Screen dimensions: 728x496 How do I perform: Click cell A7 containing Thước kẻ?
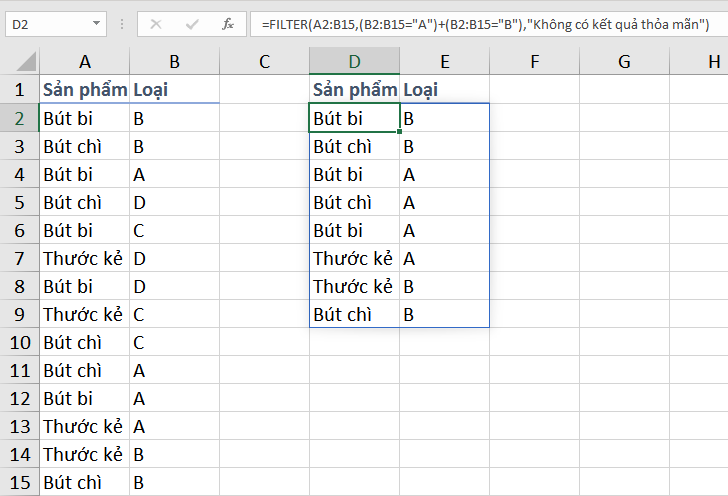tap(85, 258)
